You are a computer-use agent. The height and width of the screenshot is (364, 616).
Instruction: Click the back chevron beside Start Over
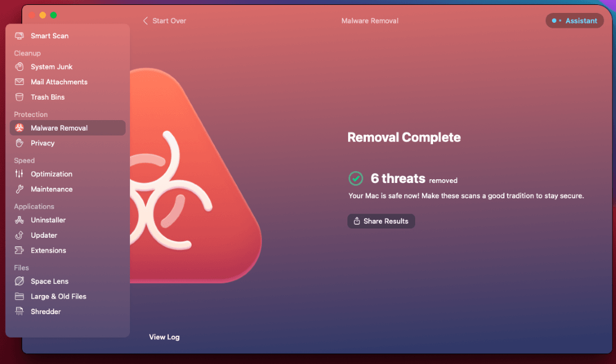145,21
